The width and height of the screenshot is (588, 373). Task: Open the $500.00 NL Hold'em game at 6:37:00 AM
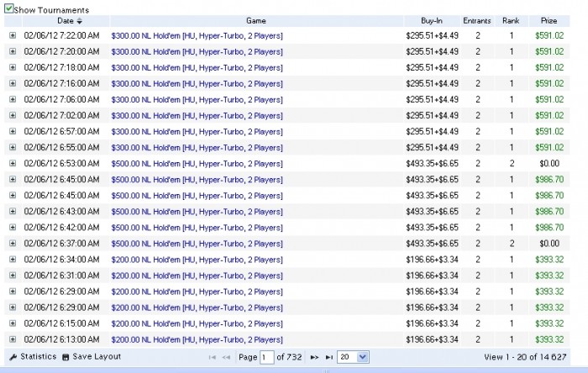[x=197, y=244]
